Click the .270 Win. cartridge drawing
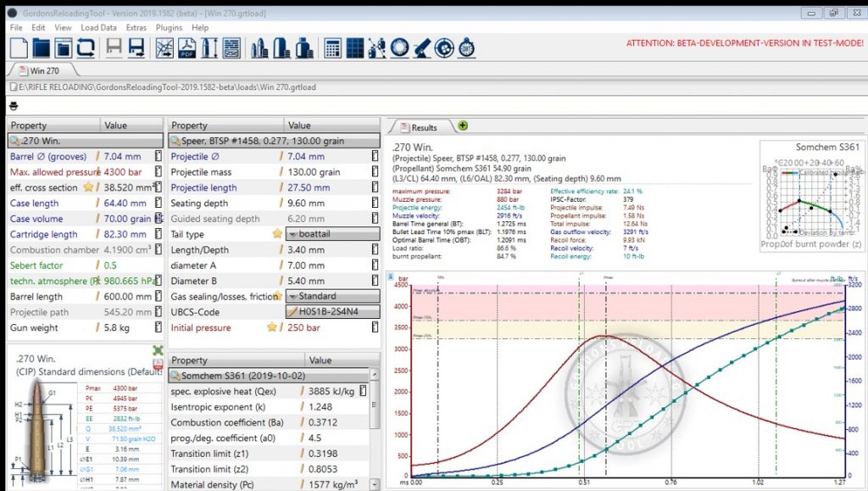The height and width of the screenshot is (491, 868). point(37,432)
